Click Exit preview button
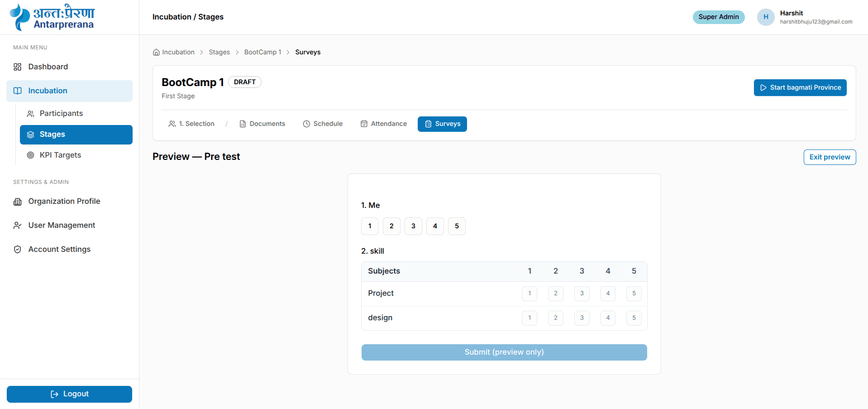Viewport: 868px width, 409px height. coord(830,157)
